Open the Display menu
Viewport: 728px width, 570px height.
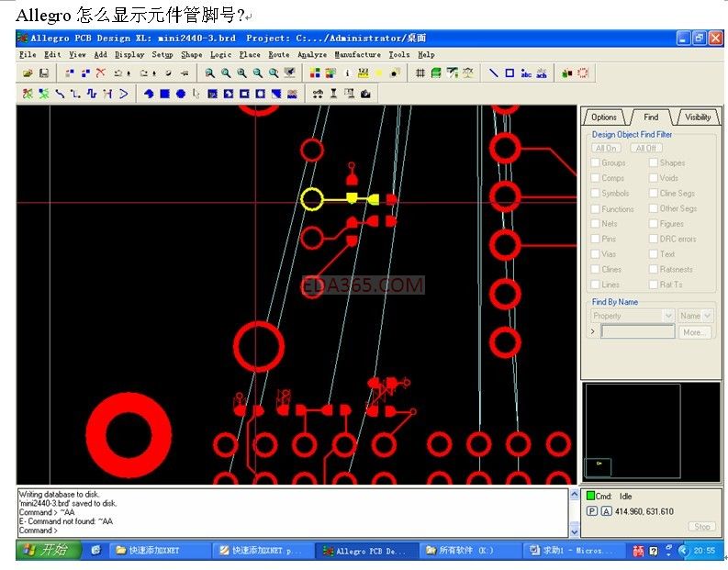pyautogui.click(x=129, y=55)
